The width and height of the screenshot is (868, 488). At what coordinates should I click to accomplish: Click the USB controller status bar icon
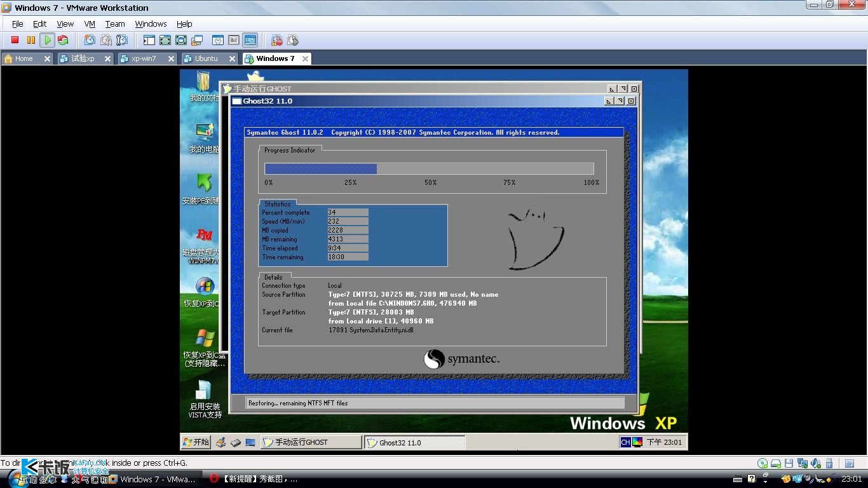[x=828, y=463]
